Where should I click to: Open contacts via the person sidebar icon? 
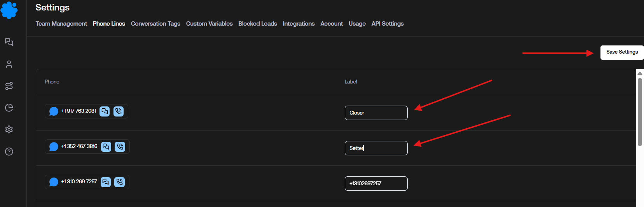click(x=9, y=64)
